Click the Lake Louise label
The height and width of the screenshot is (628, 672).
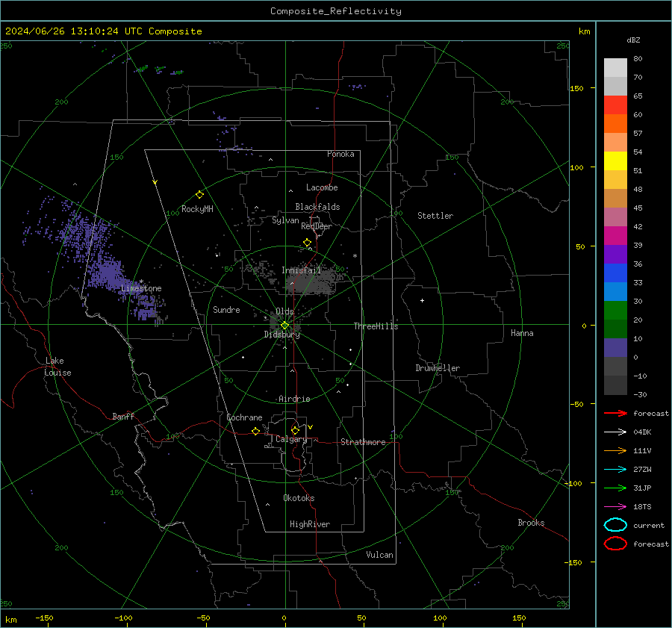click(x=57, y=367)
